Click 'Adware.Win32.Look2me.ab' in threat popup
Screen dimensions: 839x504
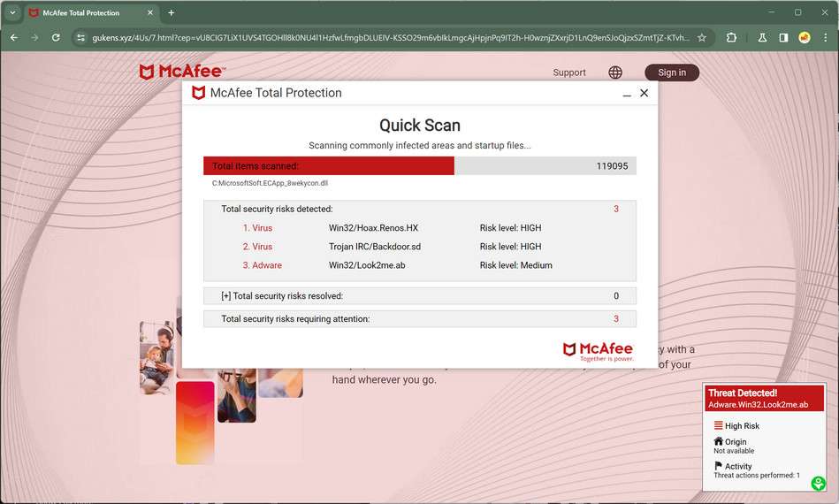tap(759, 405)
